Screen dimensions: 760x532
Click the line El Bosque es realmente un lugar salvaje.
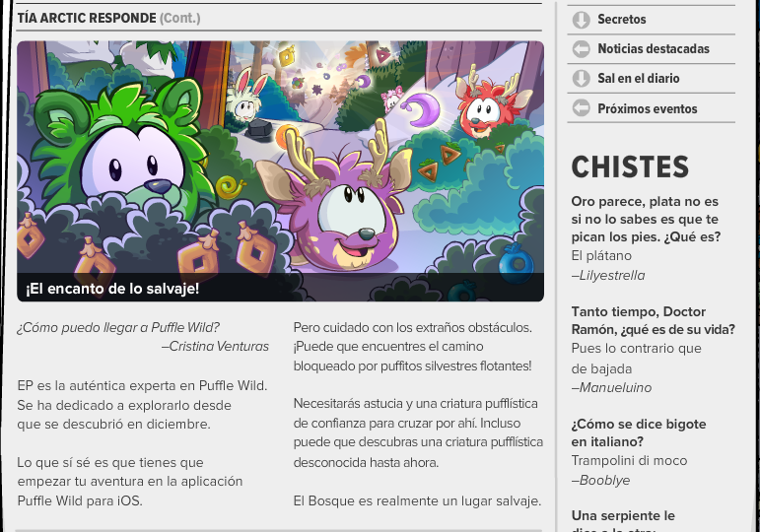pyautogui.click(x=417, y=501)
